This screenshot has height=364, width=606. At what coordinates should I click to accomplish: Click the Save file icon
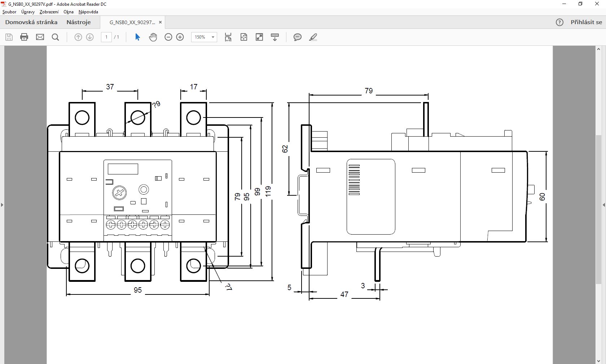pyautogui.click(x=9, y=37)
